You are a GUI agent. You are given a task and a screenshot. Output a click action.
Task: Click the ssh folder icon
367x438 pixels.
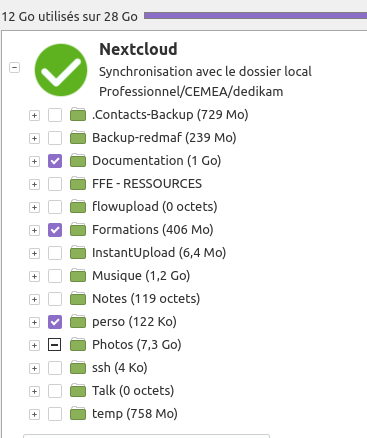(78, 368)
